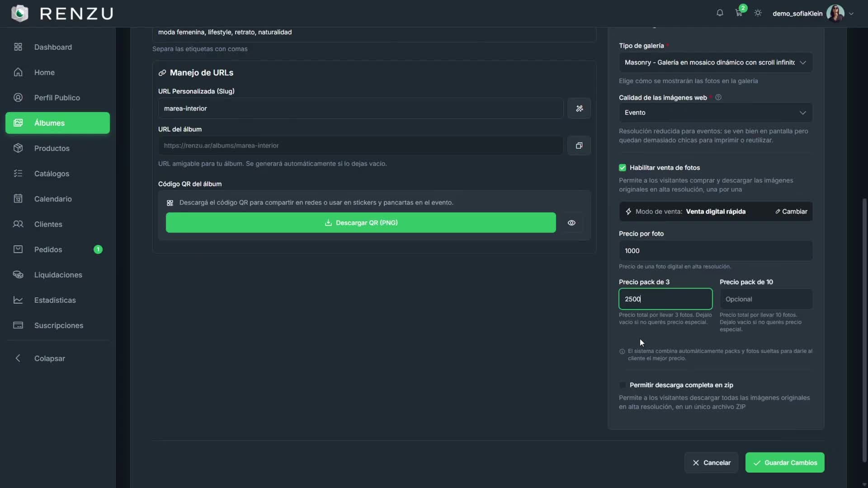Preview the QR code with eye icon

tap(571, 223)
